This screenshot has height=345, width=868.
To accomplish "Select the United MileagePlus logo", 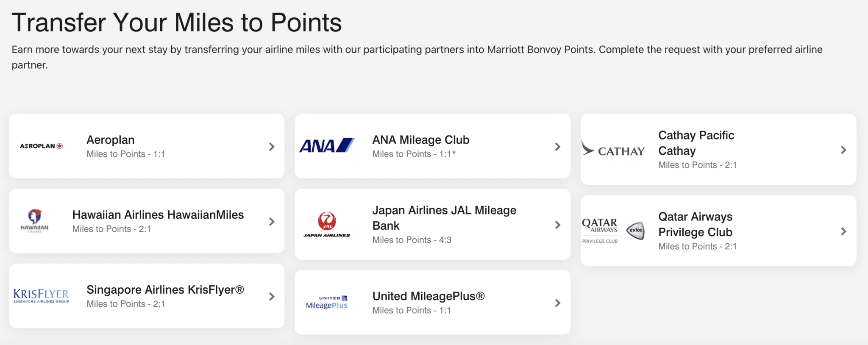I will [327, 301].
